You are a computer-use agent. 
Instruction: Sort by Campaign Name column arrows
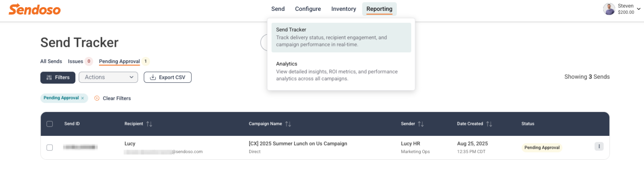point(288,124)
